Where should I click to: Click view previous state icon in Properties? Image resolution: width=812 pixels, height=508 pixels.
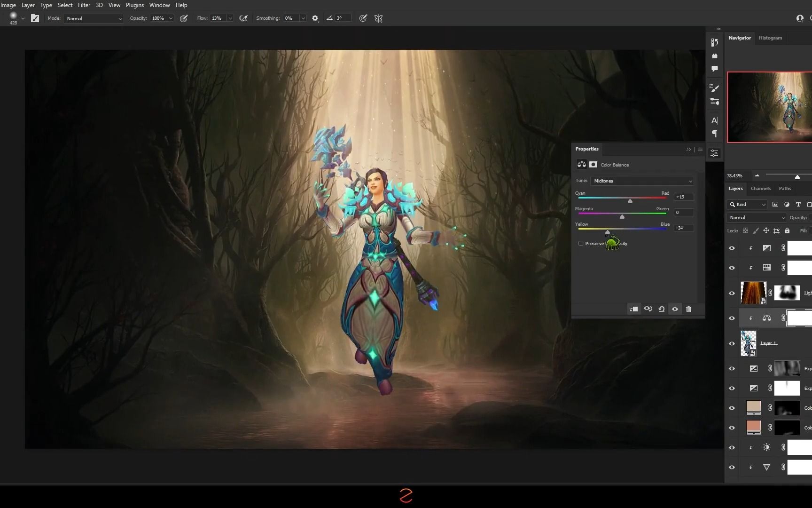point(648,309)
